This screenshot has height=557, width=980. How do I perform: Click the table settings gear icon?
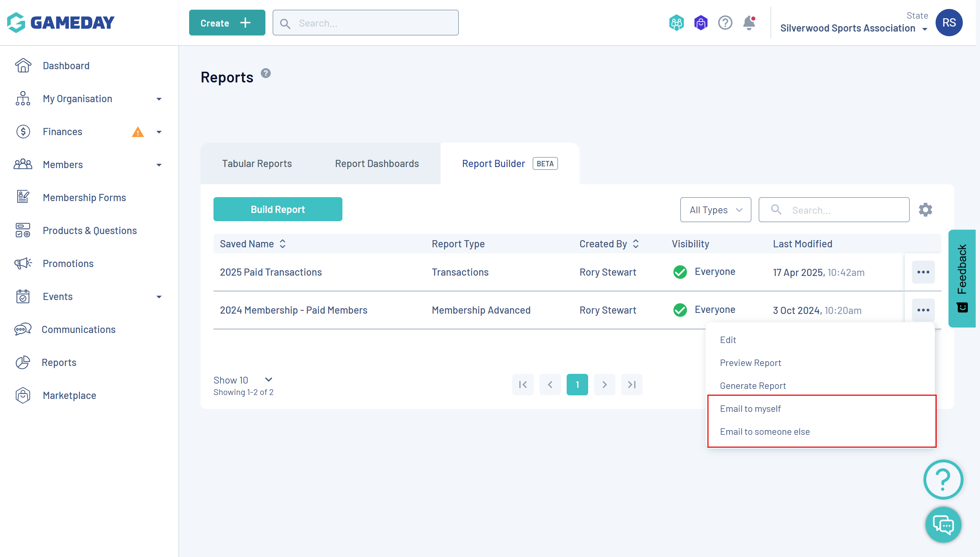pyautogui.click(x=925, y=210)
